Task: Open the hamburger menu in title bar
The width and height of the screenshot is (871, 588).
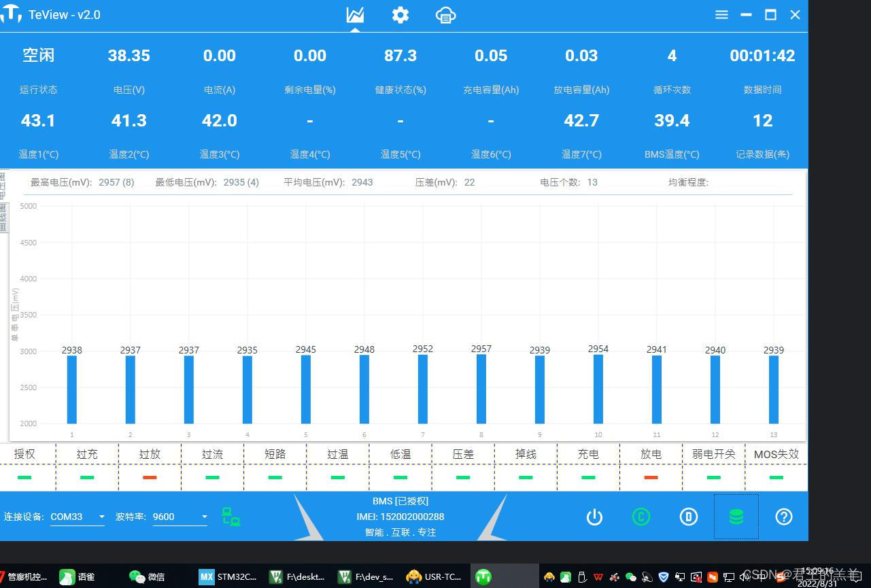Action: 722,15
